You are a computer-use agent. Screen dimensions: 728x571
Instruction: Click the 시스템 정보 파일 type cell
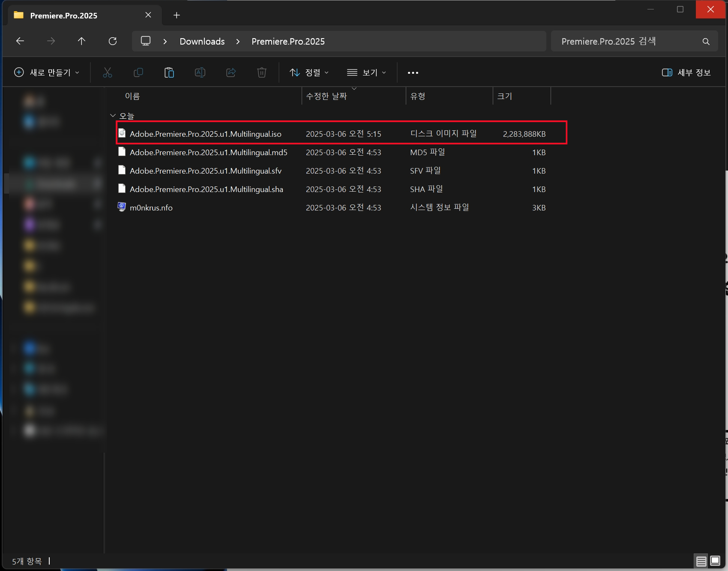click(440, 207)
